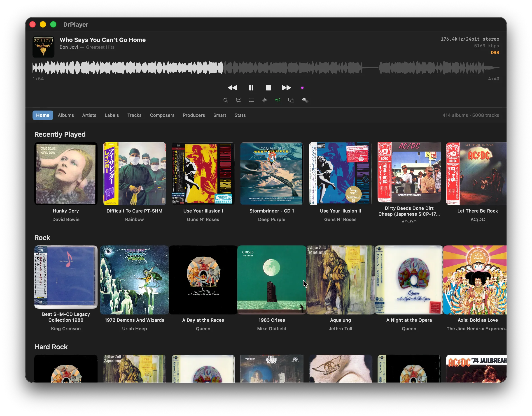Click the King Crimson artist label

[x=66, y=328]
